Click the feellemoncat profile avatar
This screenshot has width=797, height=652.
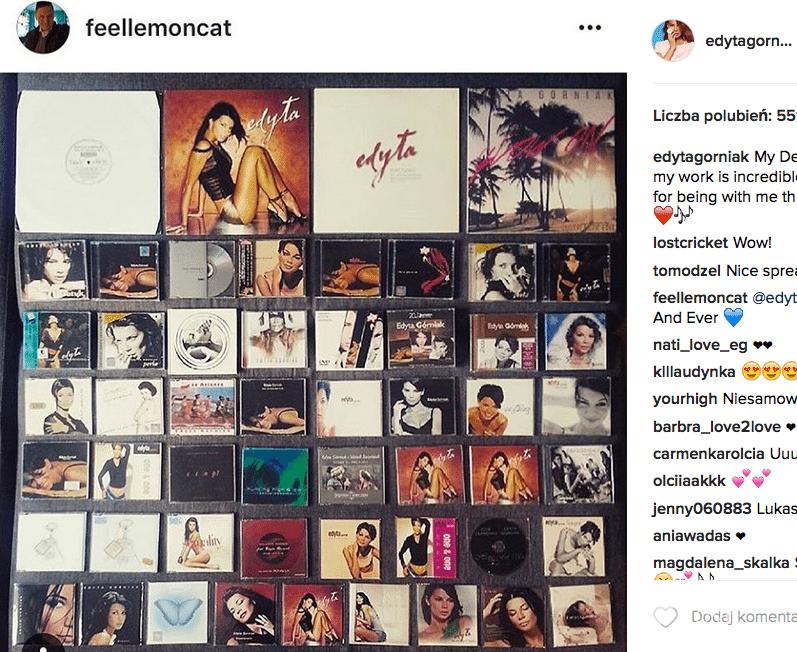44,28
